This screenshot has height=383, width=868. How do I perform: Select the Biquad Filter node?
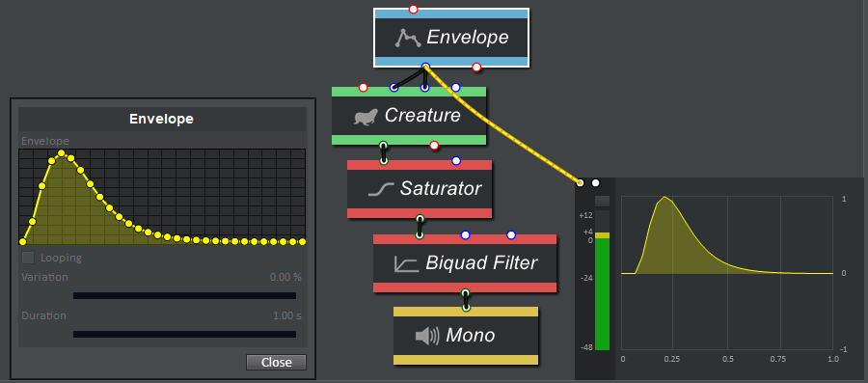(465, 263)
